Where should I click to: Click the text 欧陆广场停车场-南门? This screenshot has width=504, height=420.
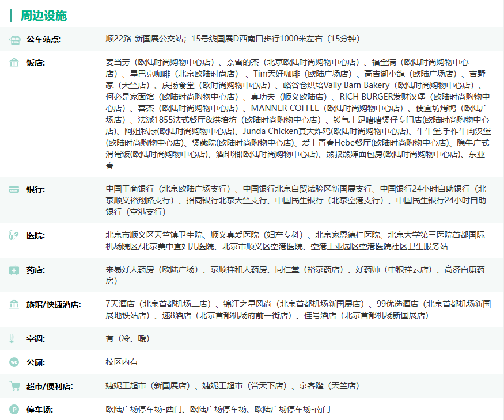click(x=293, y=409)
